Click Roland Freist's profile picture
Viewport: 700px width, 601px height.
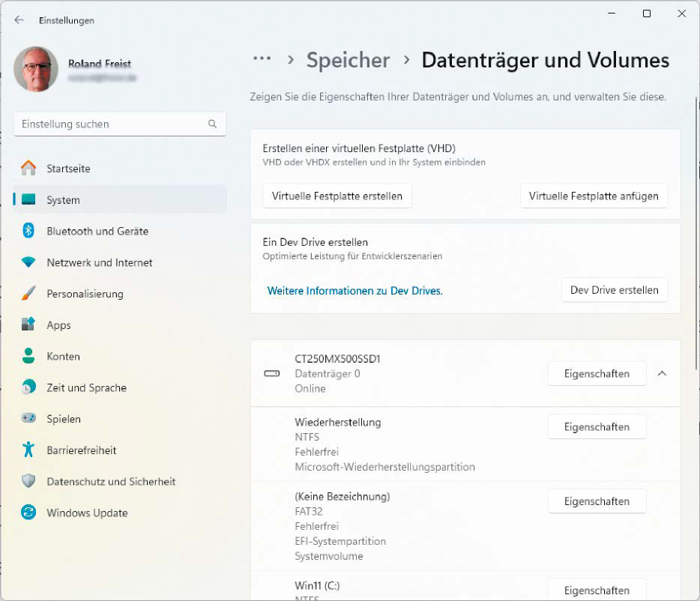[36, 69]
